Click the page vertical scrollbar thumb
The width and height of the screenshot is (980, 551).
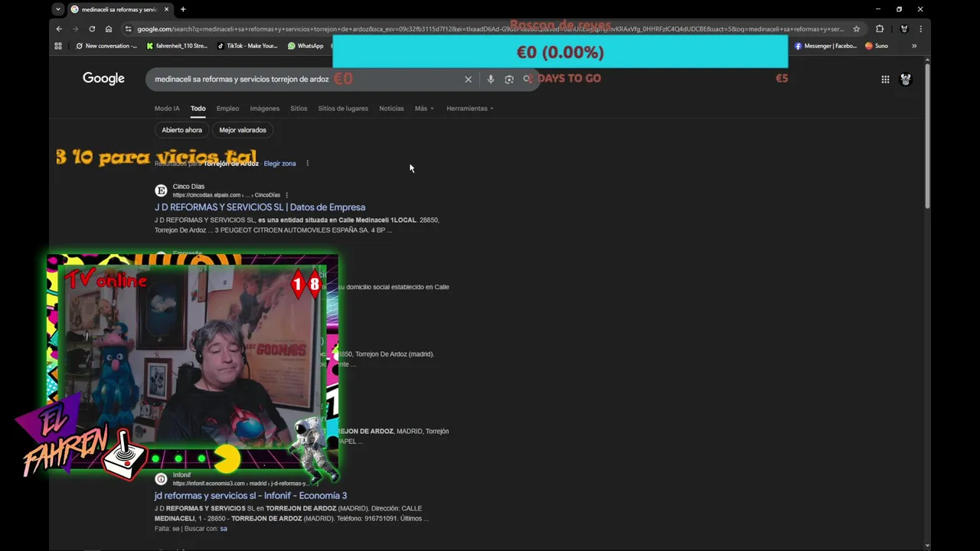click(x=927, y=136)
